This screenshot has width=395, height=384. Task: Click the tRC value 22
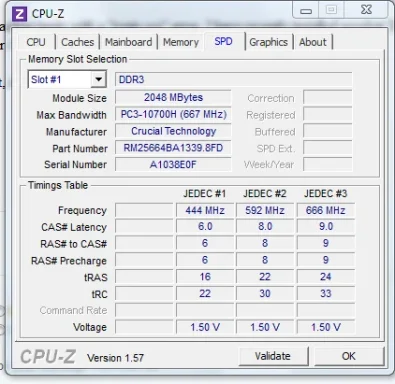(x=205, y=293)
